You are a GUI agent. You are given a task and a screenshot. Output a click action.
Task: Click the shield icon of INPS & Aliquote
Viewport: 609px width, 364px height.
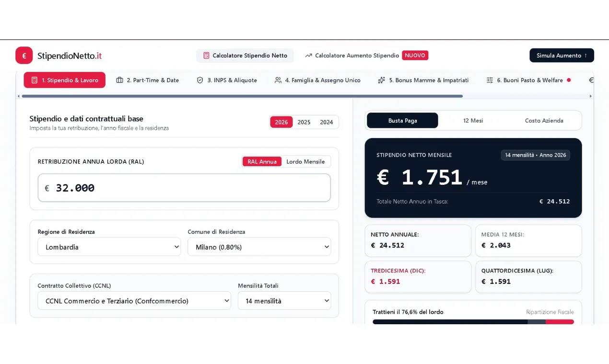tap(200, 80)
